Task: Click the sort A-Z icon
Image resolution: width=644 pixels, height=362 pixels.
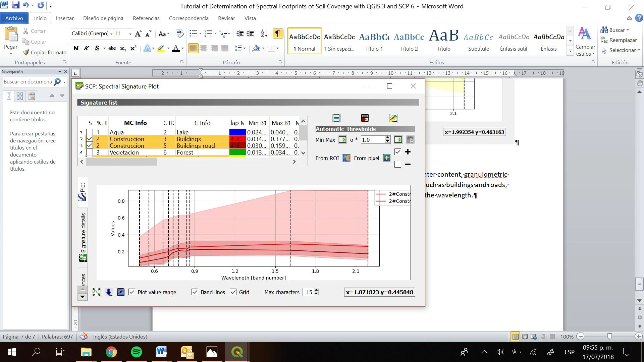Action: pos(264,34)
